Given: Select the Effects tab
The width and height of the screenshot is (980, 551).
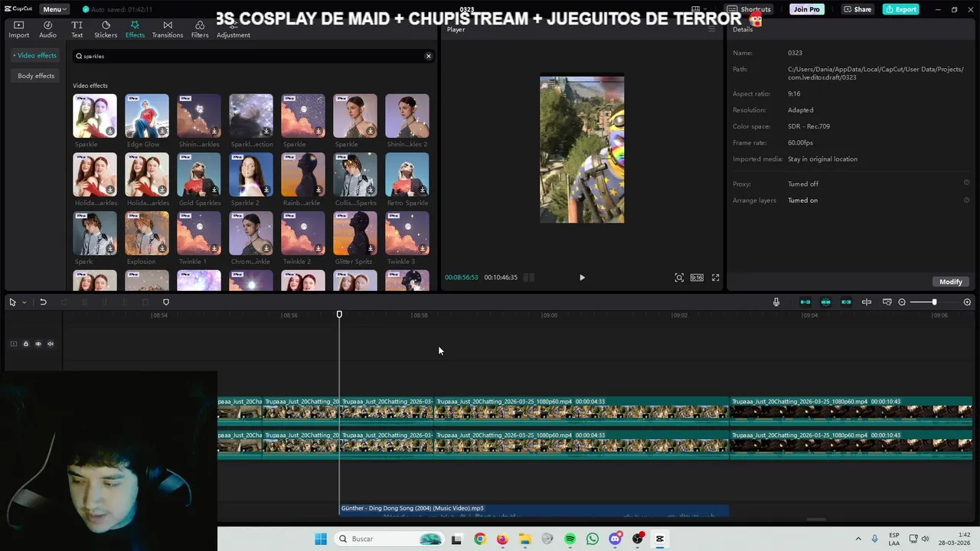Looking at the screenshot, I should pos(135,29).
